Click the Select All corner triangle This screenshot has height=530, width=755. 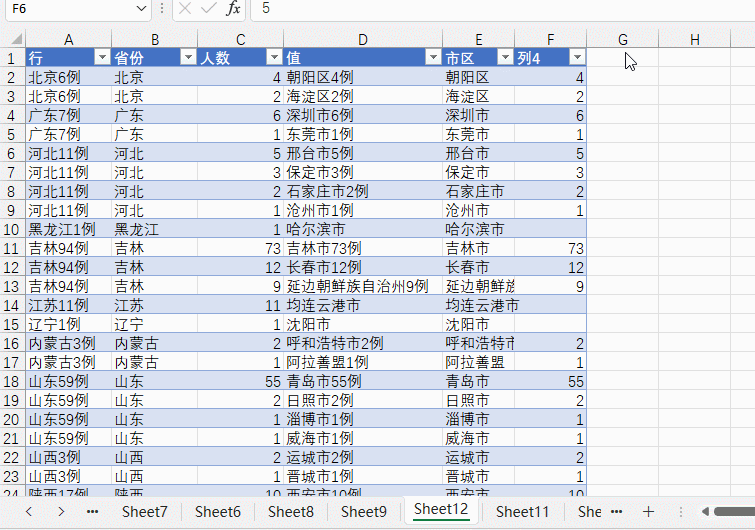click(x=16, y=39)
